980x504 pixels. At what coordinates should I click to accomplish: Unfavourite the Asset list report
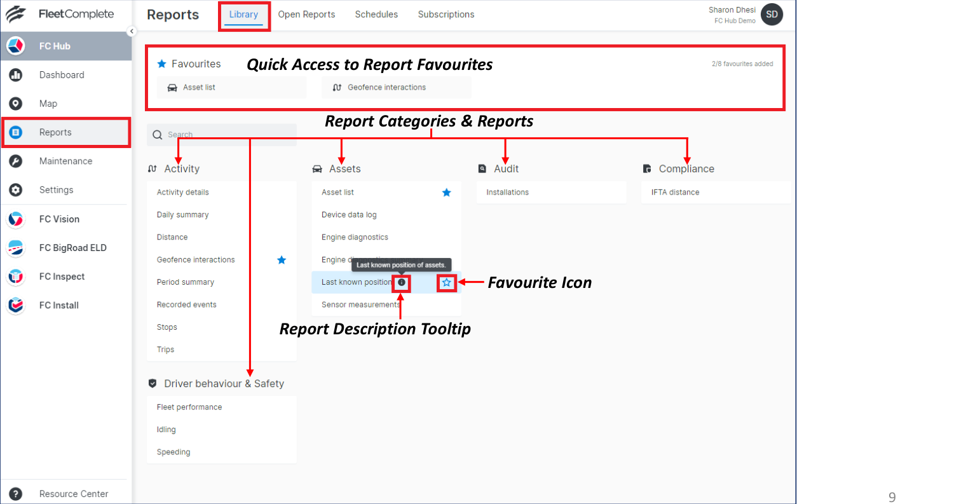tap(447, 192)
